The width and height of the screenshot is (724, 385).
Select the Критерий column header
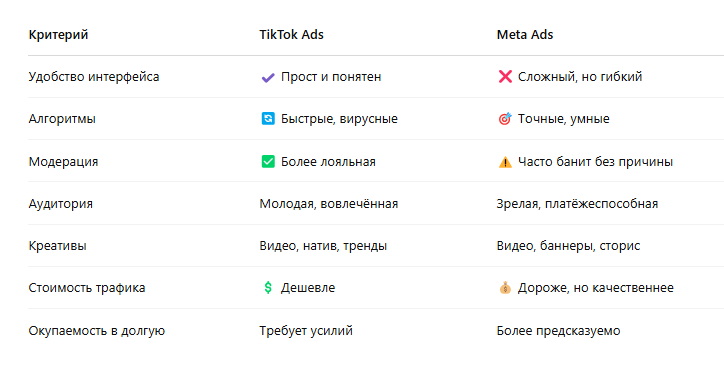[58, 35]
